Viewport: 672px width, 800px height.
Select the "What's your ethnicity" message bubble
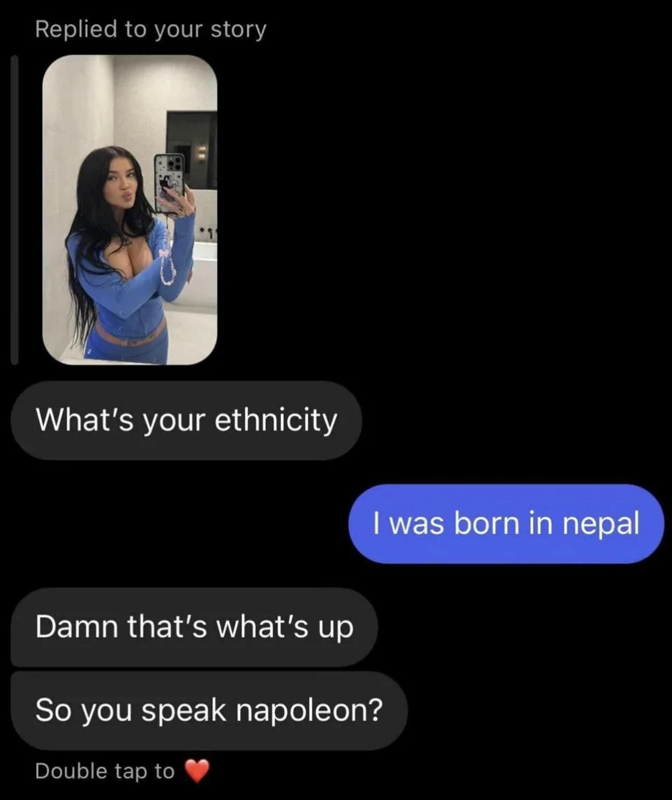186,420
